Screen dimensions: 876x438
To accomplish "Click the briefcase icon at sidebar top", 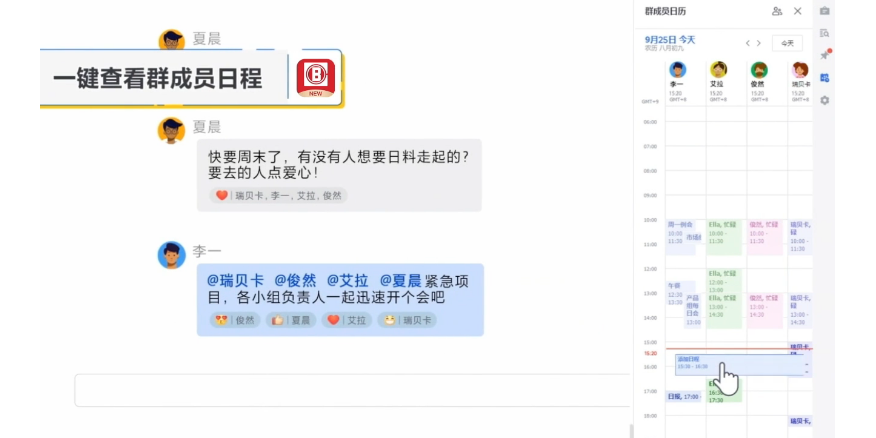I will tap(824, 11).
